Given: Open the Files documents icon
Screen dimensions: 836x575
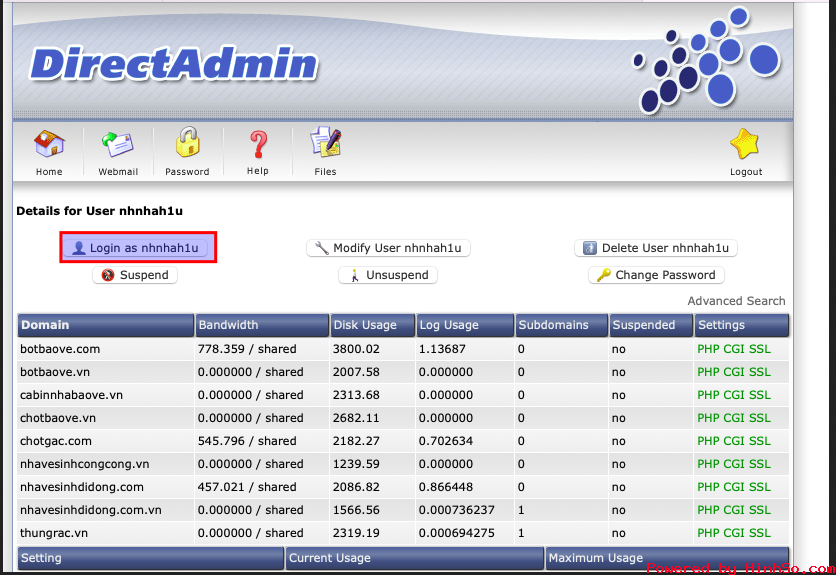Looking at the screenshot, I should 326,142.
